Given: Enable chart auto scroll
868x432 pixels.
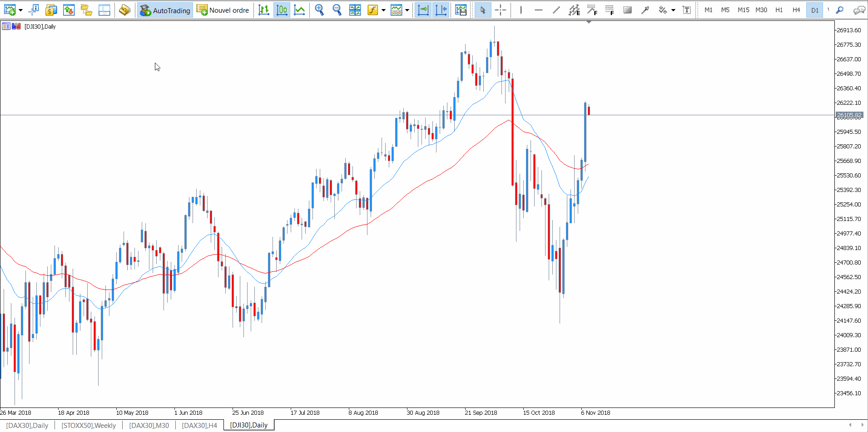Looking at the screenshot, I should point(423,10).
